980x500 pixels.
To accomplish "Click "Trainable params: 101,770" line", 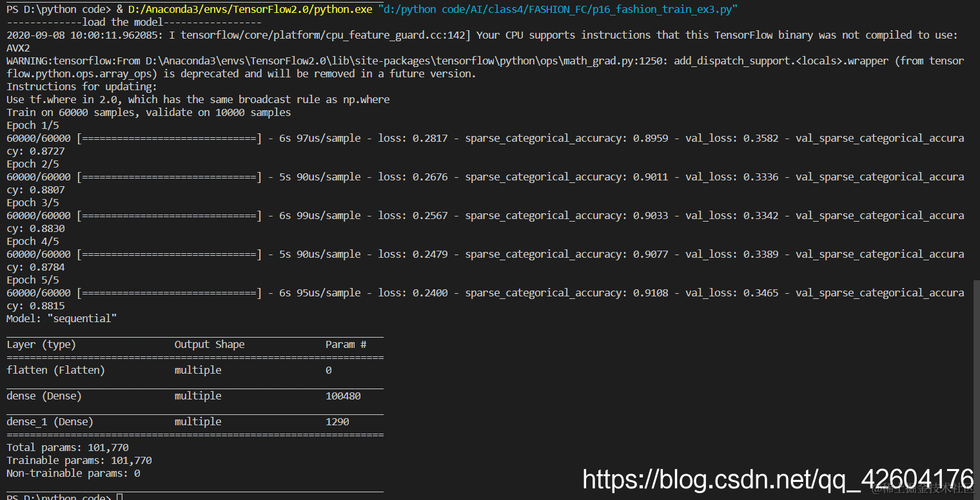I will pos(79,460).
